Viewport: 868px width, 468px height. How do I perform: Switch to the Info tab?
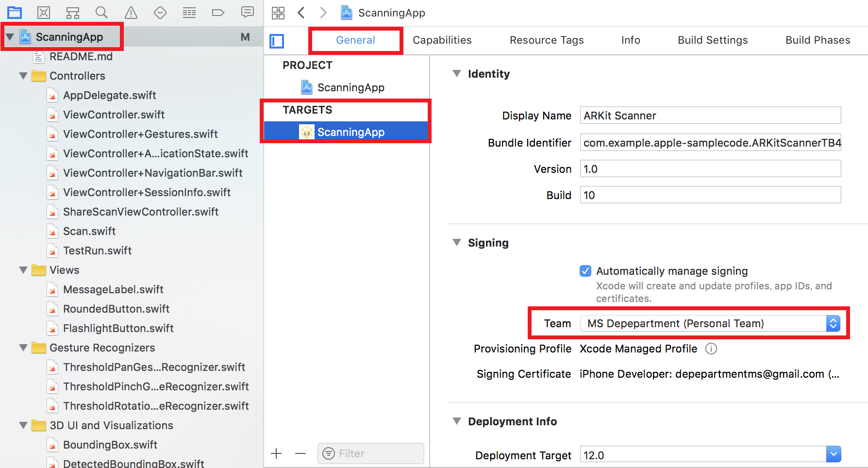tap(631, 40)
